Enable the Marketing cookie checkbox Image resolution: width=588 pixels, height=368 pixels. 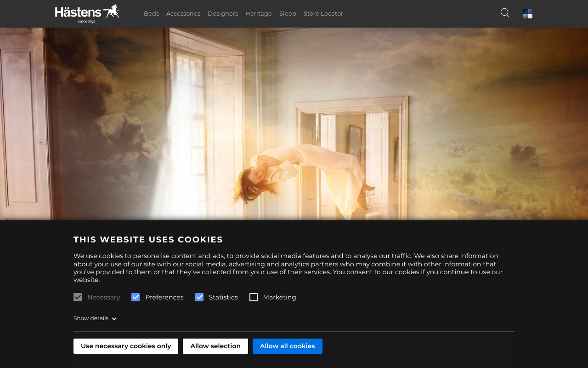[254, 297]
